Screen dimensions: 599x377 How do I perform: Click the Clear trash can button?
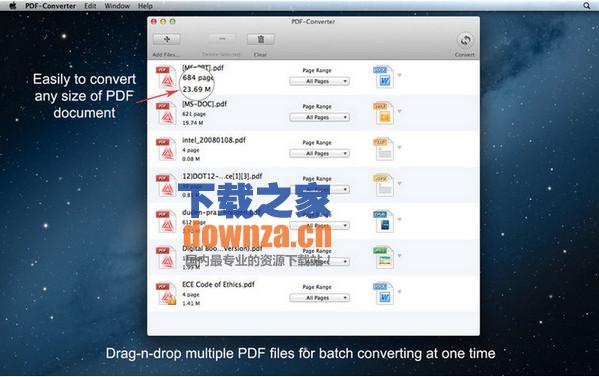[261, 39]
